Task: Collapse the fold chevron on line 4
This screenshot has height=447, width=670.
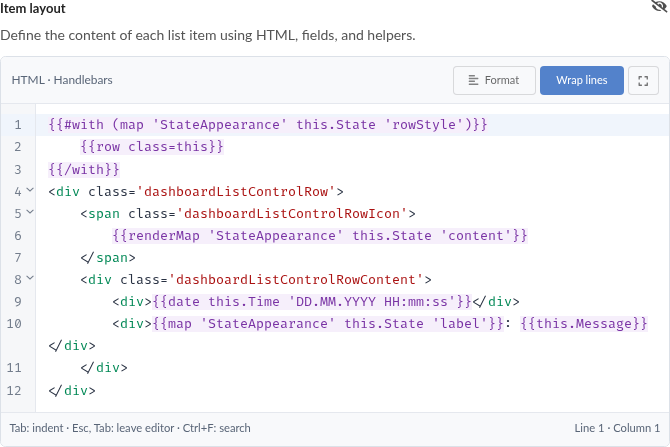Action: [x=30, y=190]
